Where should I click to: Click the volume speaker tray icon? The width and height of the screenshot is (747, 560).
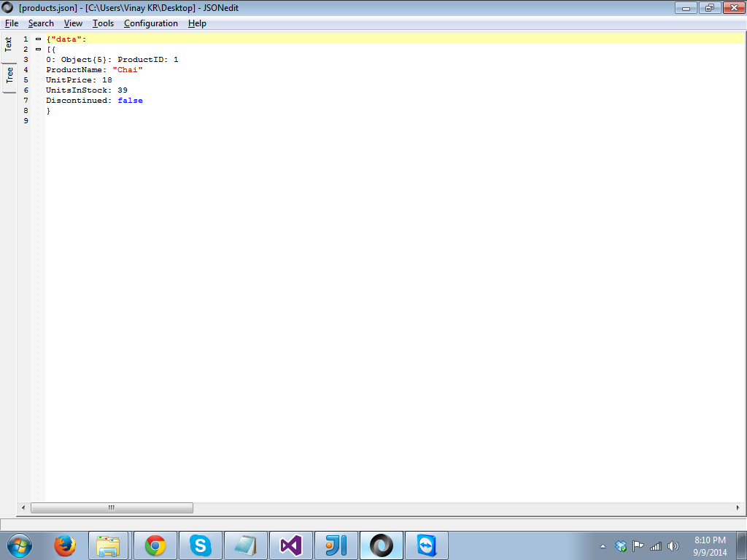673,546
